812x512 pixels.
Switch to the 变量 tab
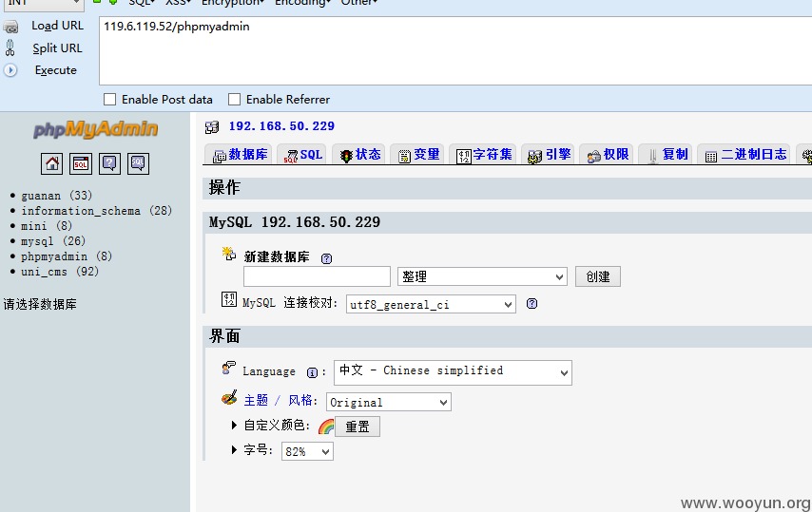coord(417,155)
